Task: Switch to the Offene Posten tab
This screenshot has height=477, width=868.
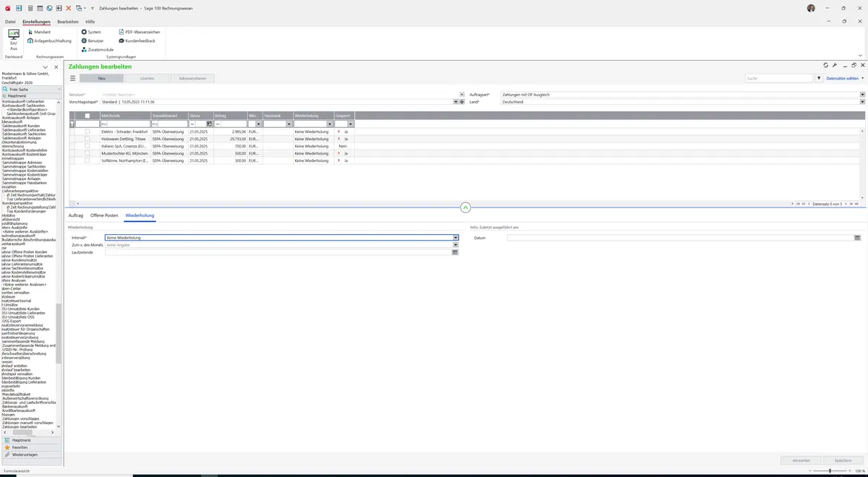Action: click(x=104, y=215)
